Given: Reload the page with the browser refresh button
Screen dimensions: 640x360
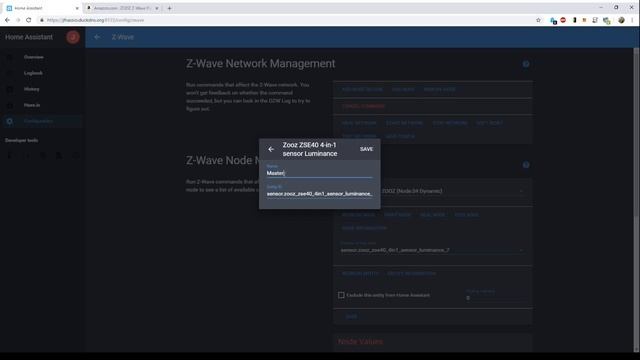Looking at the screenshot, I should pyautogui.click(x=29, y=20).
